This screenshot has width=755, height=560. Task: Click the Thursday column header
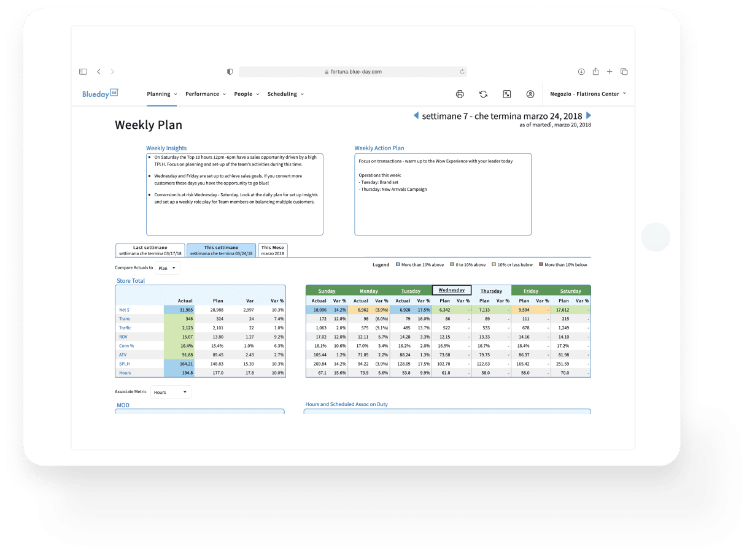tap(491, 291)
